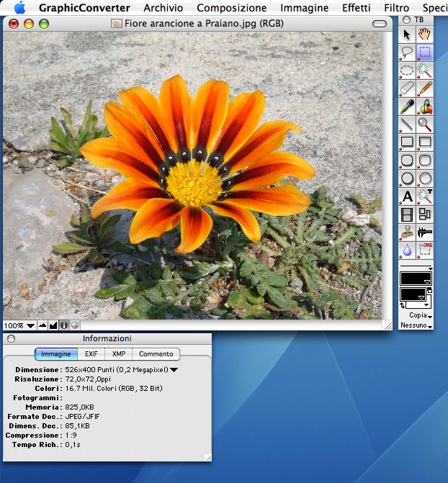Viewport: 448px width, 483px height.
Task: Expand the Dimensione units dropdown arrow
Action: click(174, 370)
